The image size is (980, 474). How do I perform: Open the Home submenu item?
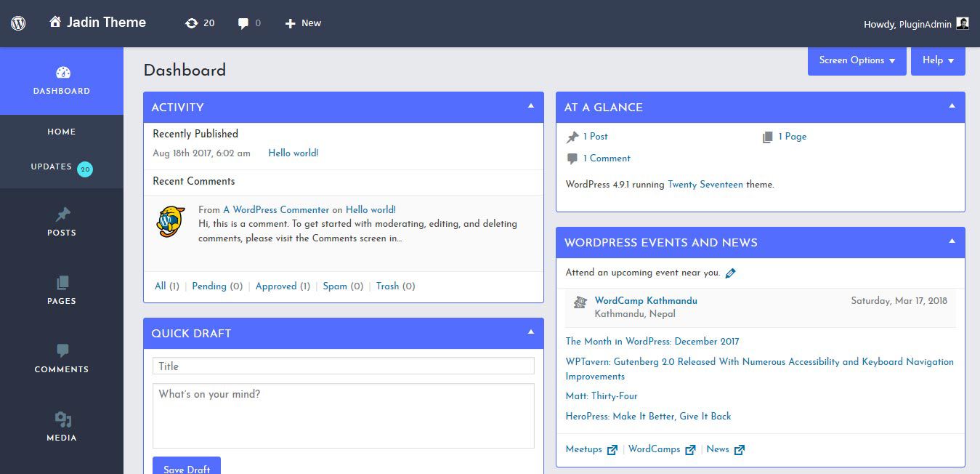[x=62, y=132]
